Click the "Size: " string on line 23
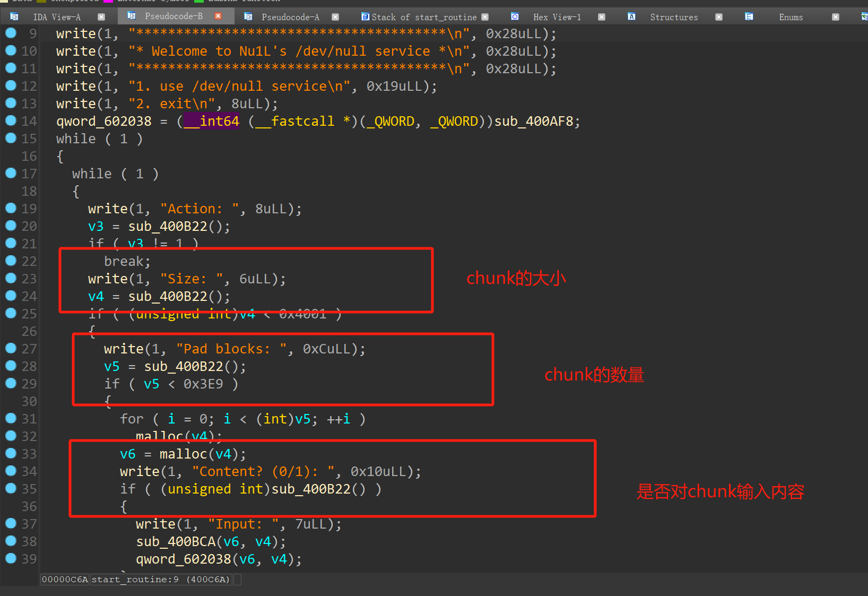The height and width of the screenshot is (596, 868). coord(192,279)
